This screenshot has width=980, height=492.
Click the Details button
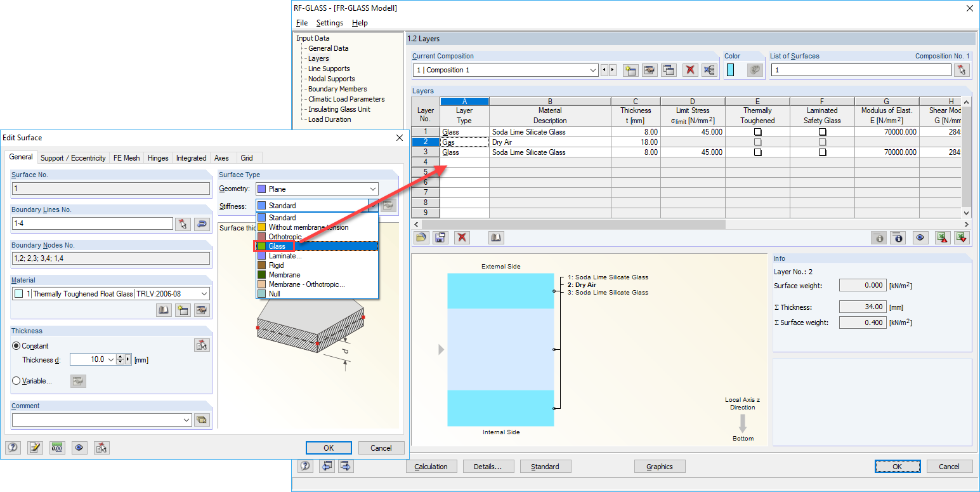488,466
